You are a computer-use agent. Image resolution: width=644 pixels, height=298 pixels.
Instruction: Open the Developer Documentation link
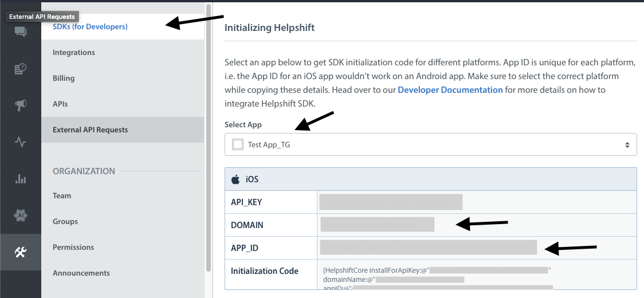[450, 90]
